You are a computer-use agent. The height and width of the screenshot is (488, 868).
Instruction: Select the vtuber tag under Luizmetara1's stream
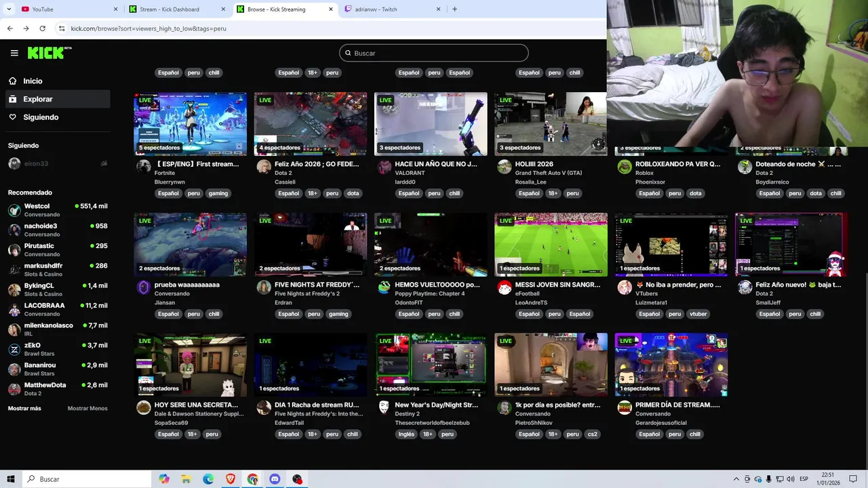[698, 314]
